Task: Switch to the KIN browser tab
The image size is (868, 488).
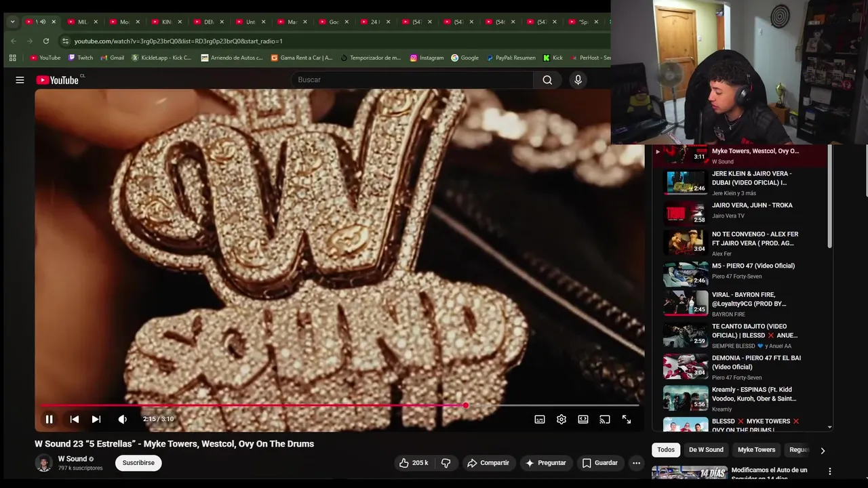Action: coord(165,22)
